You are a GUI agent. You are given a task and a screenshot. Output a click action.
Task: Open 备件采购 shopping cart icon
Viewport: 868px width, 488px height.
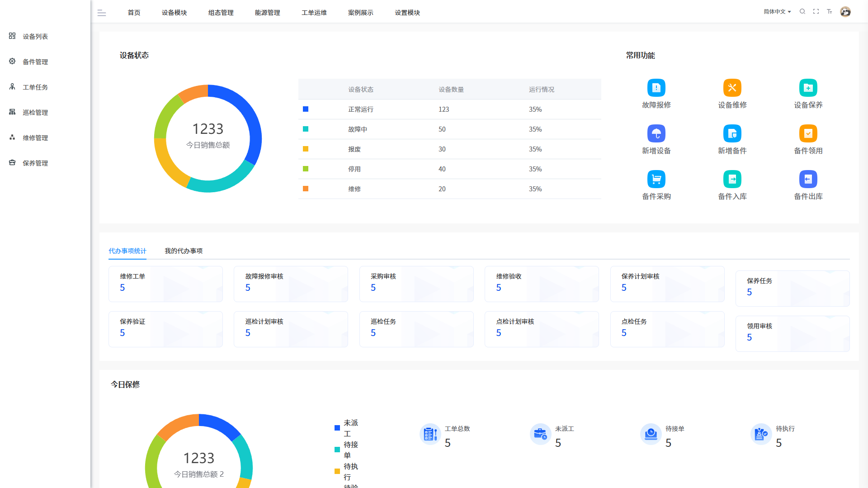[x=656, y=179]
